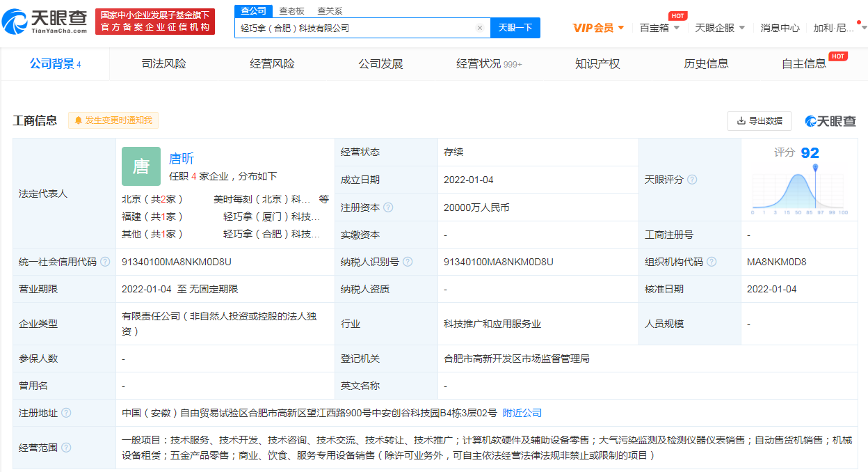
Task: Open the 百宝箱 dropdown menu
Action: click(x=660, y=28)
